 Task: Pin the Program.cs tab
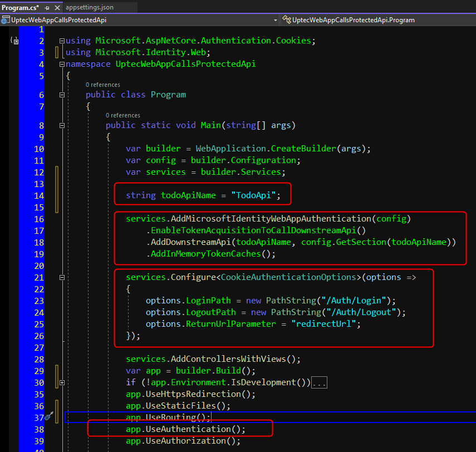[x=47, y=8]
